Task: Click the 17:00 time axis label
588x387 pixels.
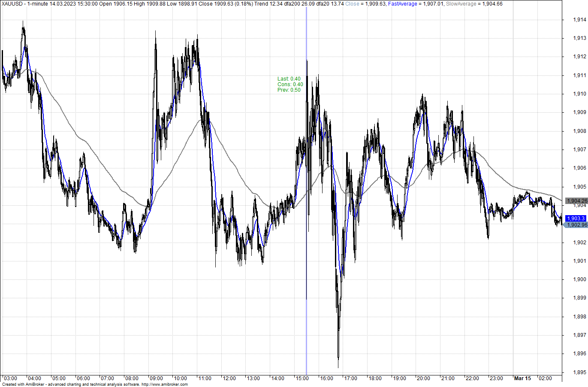Action: [350, 378]
